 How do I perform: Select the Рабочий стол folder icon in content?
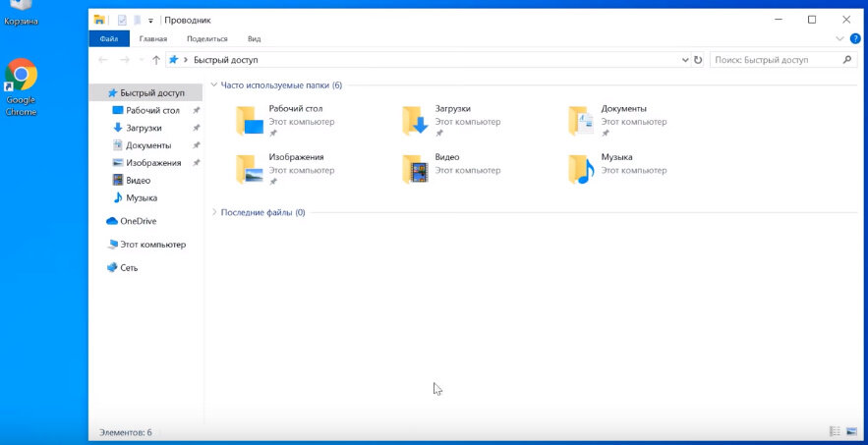coord(250,121)
